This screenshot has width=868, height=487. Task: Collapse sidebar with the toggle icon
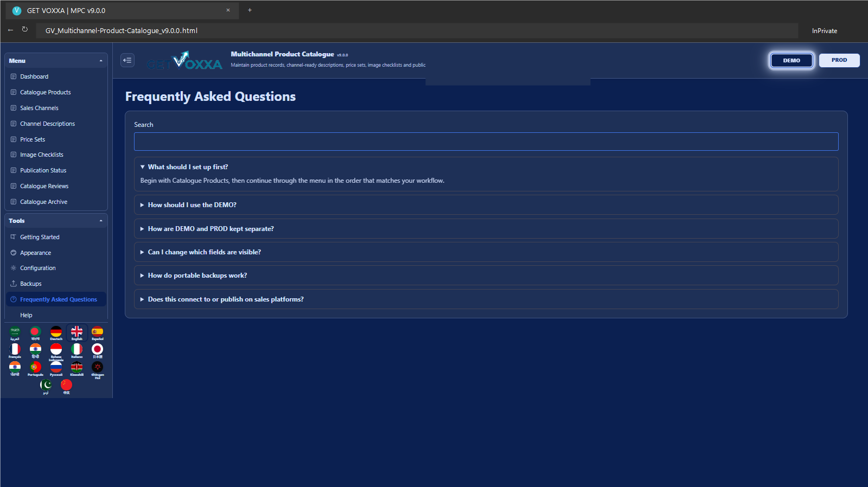[127, 60]
